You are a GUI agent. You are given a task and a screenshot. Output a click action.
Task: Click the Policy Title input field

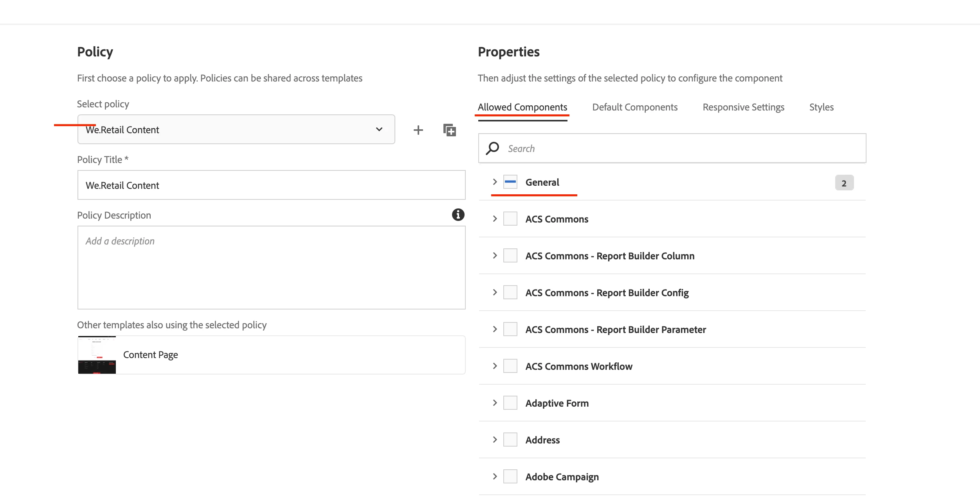point(271,185)
